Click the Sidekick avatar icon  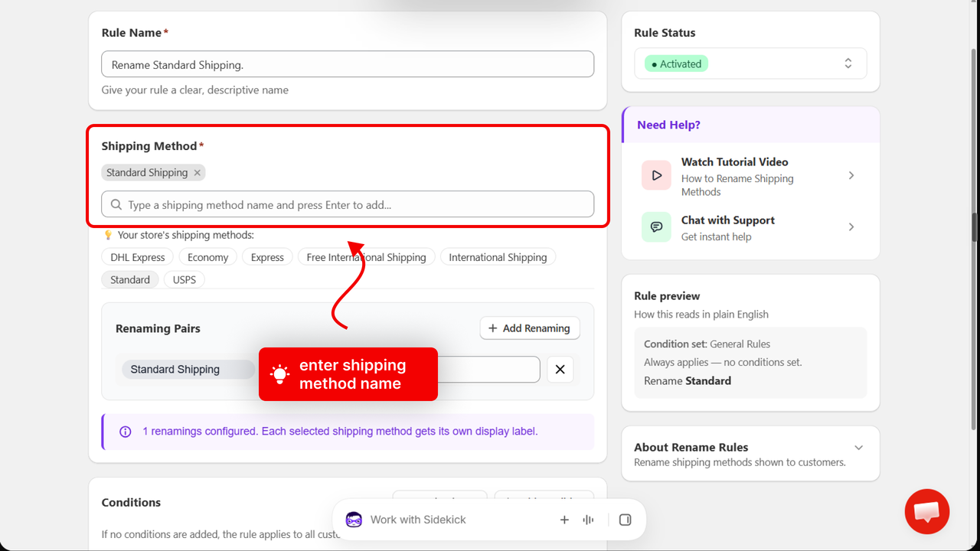354,520
